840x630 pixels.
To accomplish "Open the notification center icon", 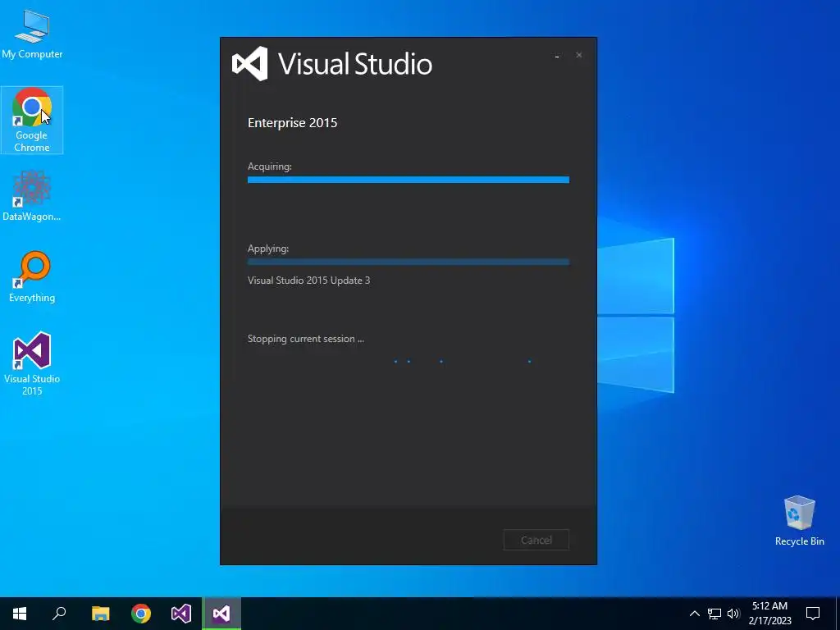I will click(813, 614).
